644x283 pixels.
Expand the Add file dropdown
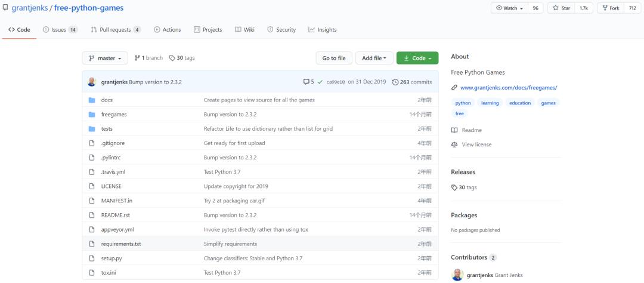(x=374, y=58)
